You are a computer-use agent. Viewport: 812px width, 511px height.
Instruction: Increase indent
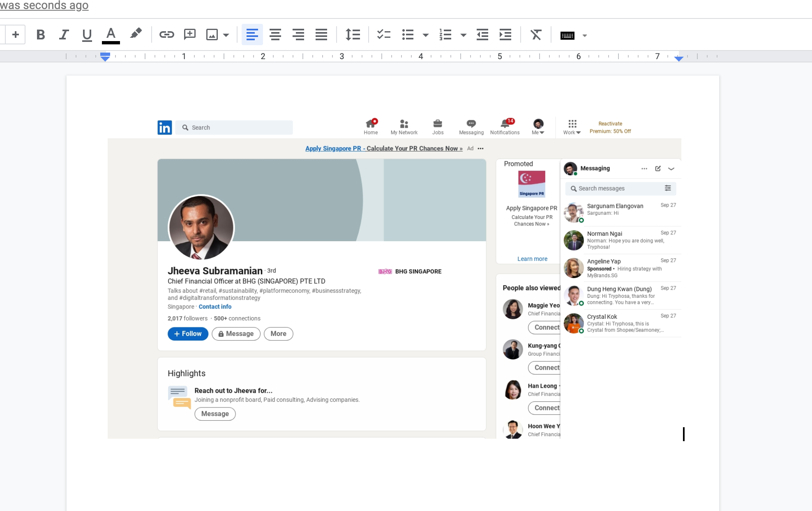click(x=505, y=35)
